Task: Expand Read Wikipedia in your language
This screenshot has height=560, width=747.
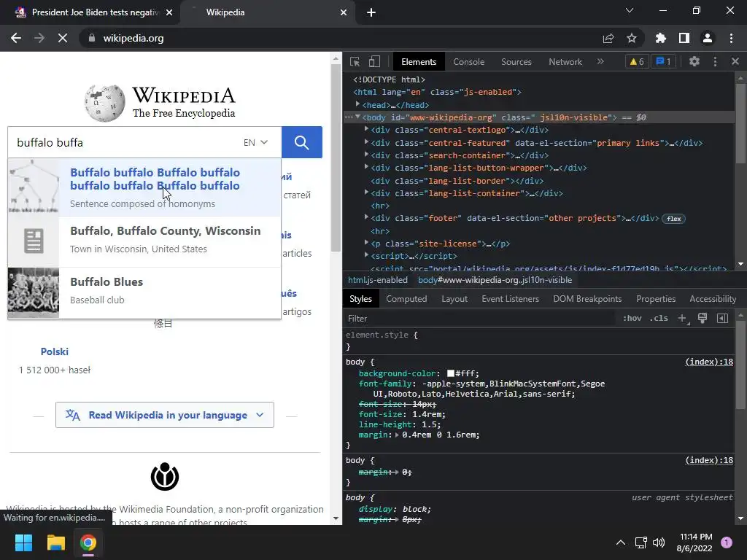Action: coord(164,415)
